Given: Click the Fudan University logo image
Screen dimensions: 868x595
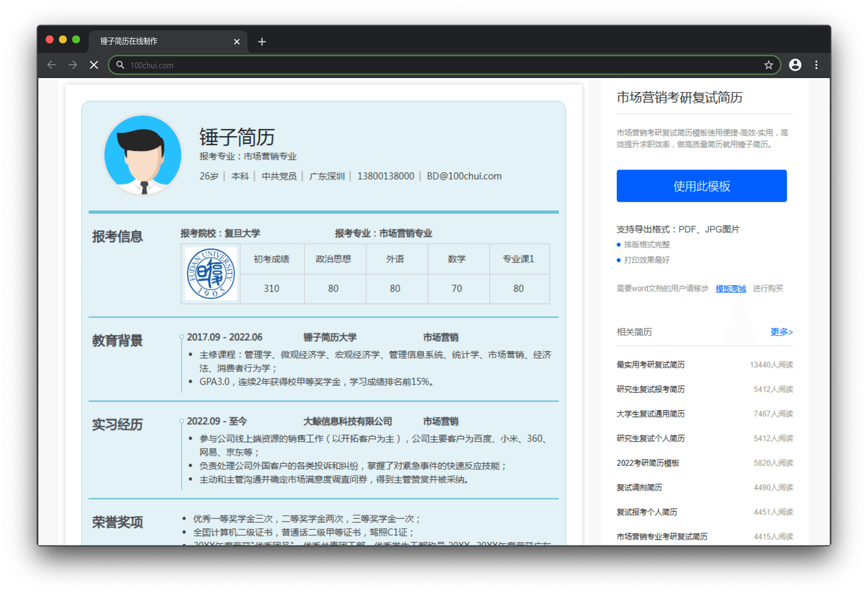Looking at the screenshot, I should coord(211,274).
